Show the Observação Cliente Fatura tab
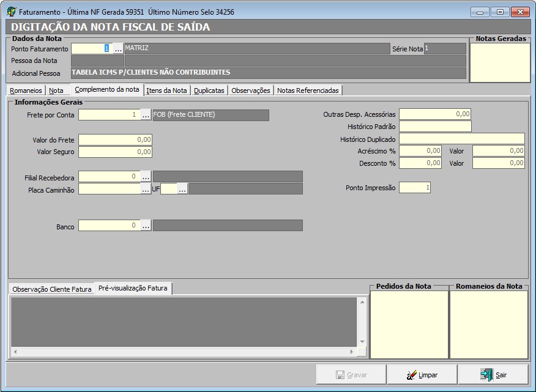 click(52, 289)
